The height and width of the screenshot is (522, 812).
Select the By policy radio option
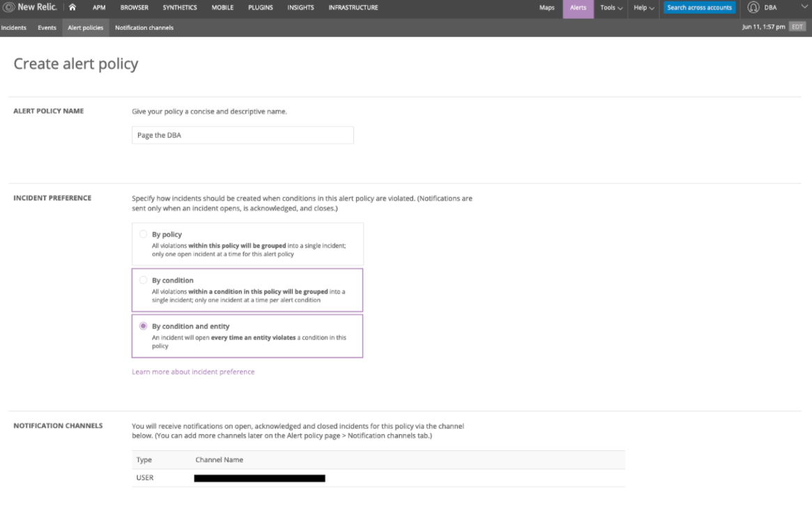click(x=144, y=235)
